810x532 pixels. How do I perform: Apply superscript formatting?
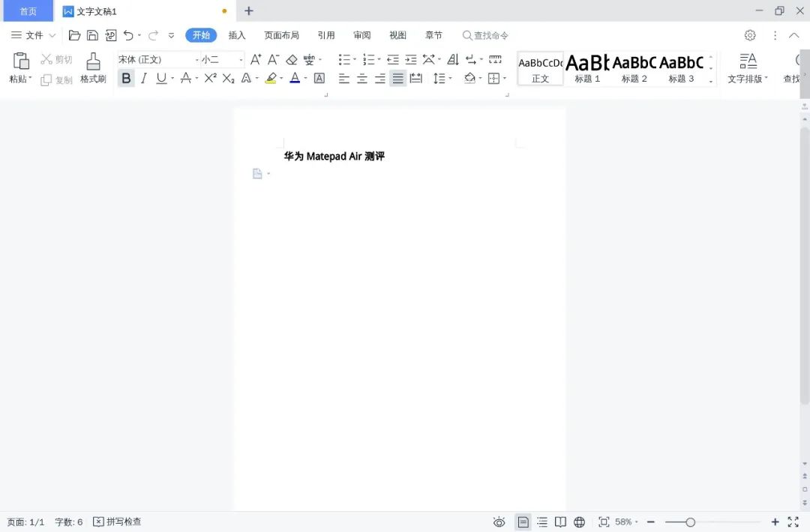pos(210,78)
